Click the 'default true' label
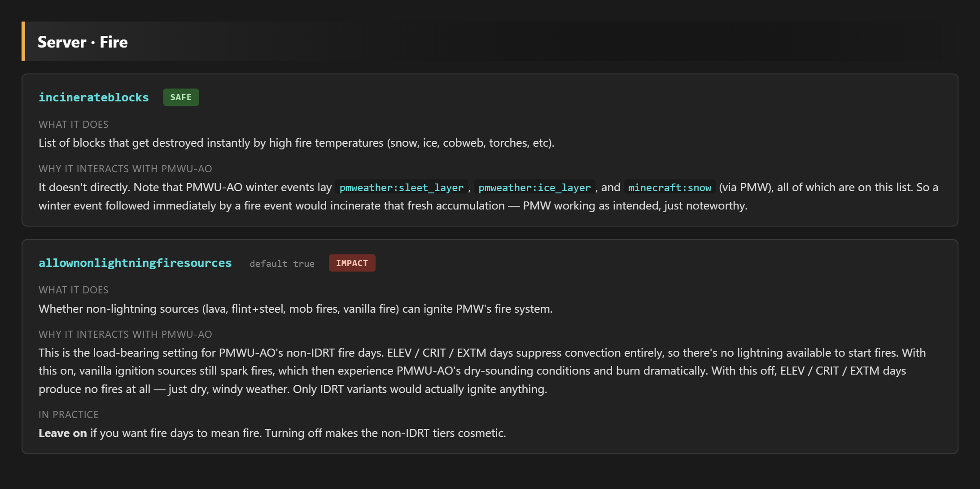Viewport: 980px width, 489px height. click(282, 264)
